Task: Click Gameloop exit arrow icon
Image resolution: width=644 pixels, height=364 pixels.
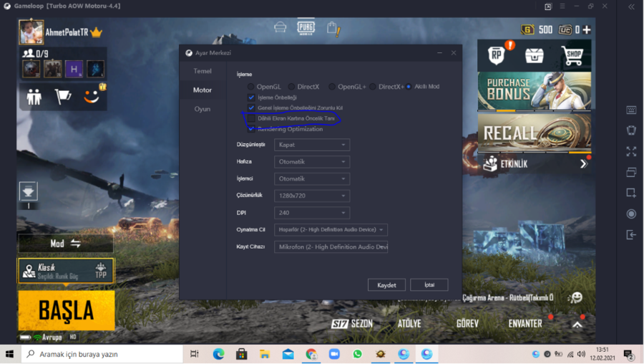Action: pos(631,235)
